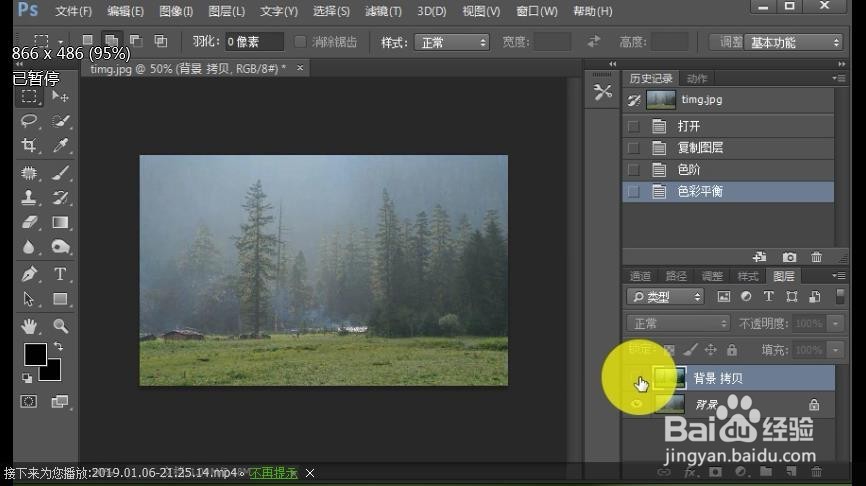
Task: Select the Eraser tool
Action: [29, 222]
